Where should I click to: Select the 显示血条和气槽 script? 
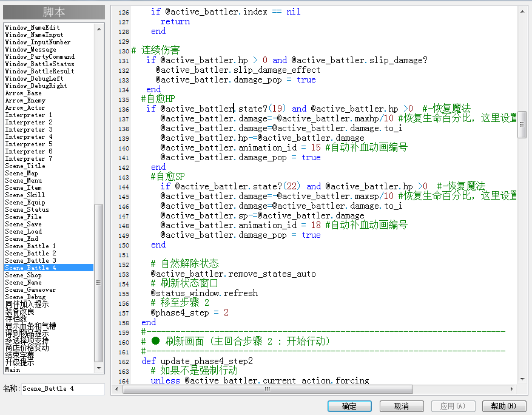[x=30, y=326]
